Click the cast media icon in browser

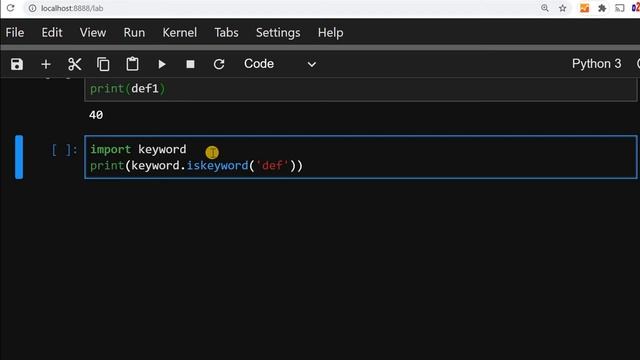tap(620, 8)
